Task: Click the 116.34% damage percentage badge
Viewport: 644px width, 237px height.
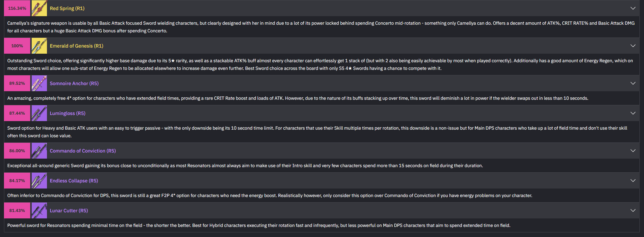Action: pyautogui.click(x=17, y=8)
